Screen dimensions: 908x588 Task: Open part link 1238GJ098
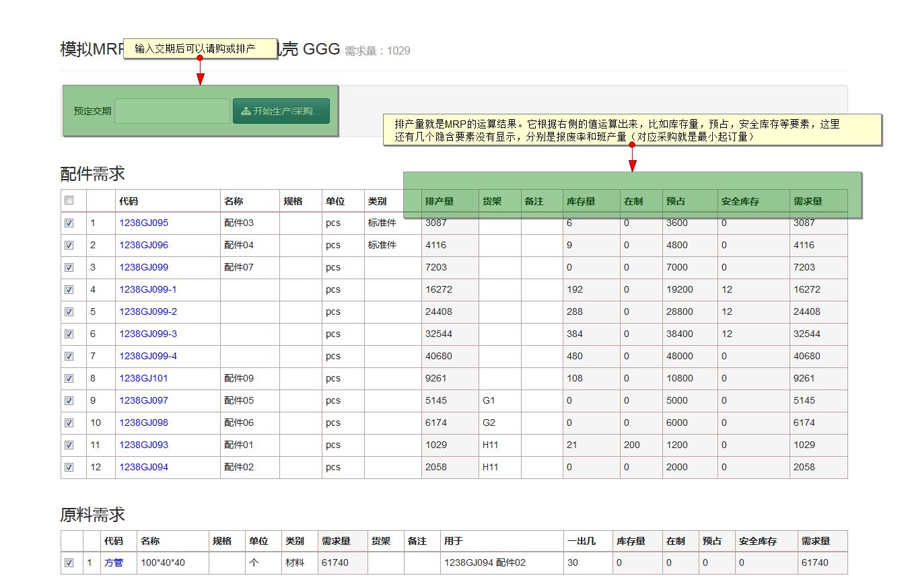pyautogui.click(x=143, y=422)
